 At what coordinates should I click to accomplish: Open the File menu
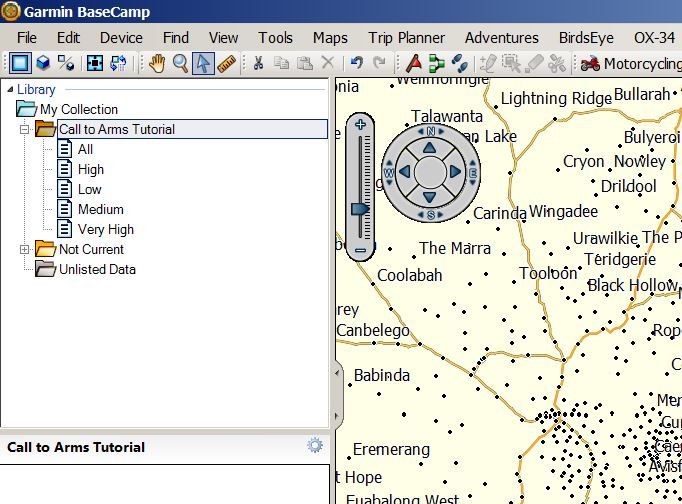click(27, 38)
